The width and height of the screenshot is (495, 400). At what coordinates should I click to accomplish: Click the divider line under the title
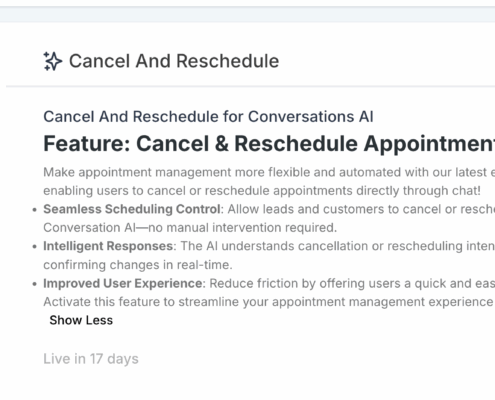(x=250, y=86)
